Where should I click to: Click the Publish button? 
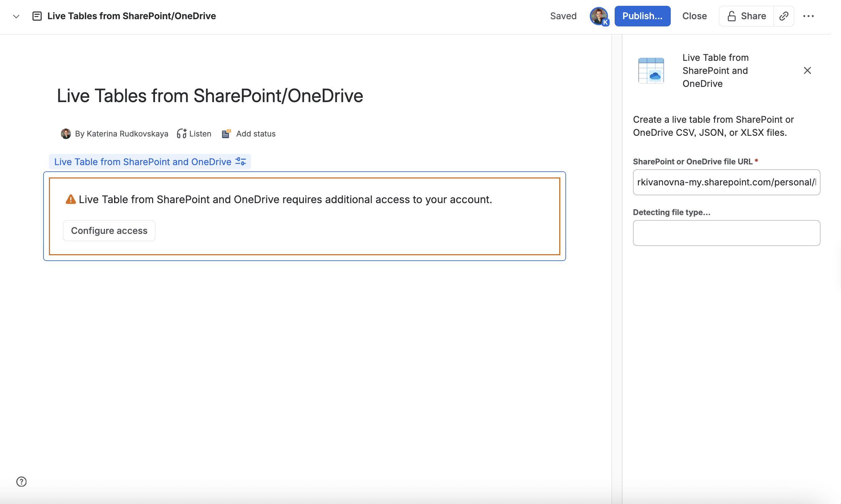coord(642,16)
